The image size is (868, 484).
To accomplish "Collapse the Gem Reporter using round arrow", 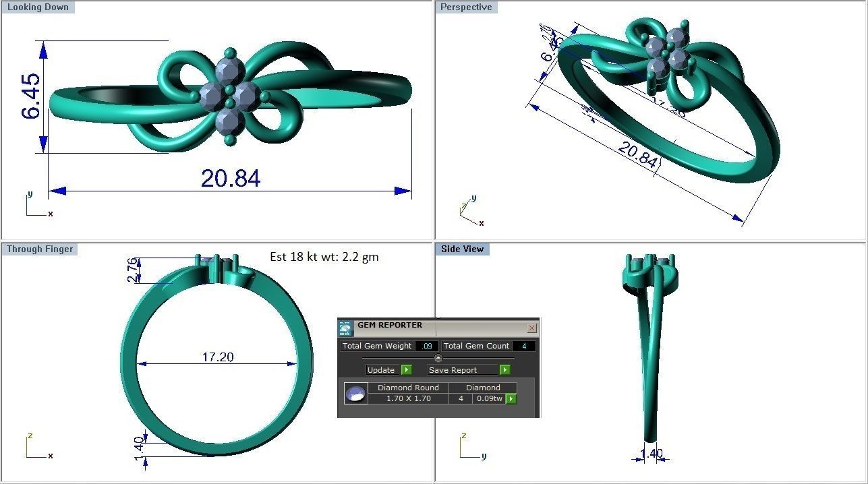I will (438, 358).
